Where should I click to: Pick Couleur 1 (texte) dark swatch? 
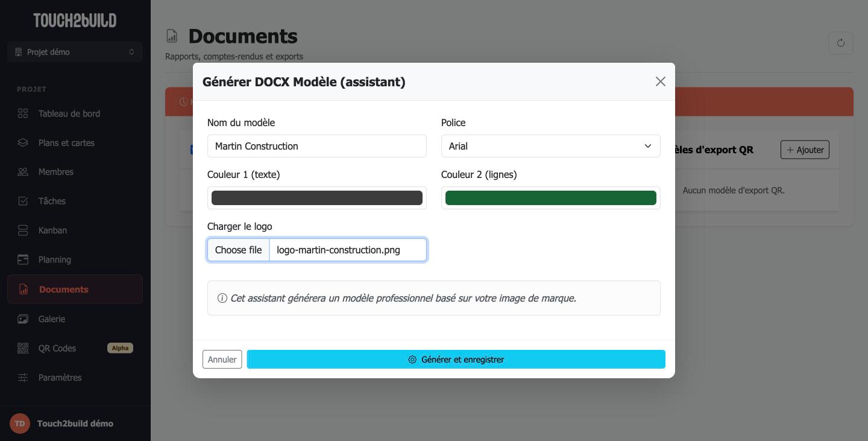pos(317,198)
